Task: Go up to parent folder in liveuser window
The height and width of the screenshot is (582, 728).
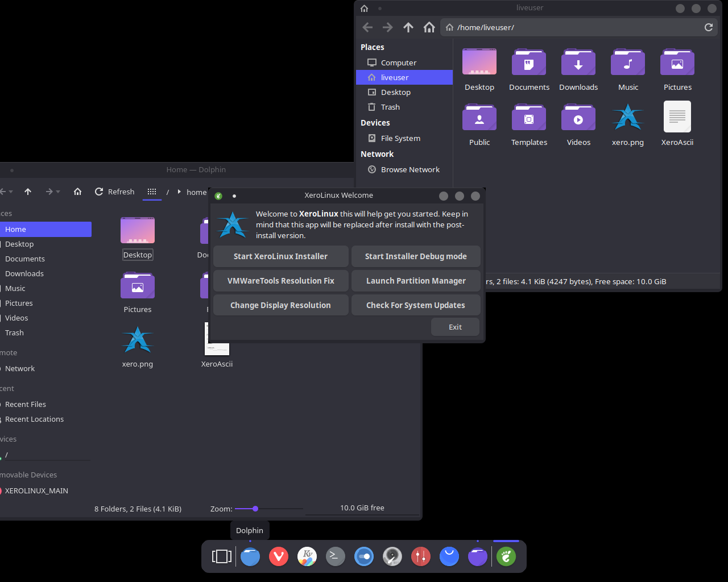Action: (x=408, y=27)
